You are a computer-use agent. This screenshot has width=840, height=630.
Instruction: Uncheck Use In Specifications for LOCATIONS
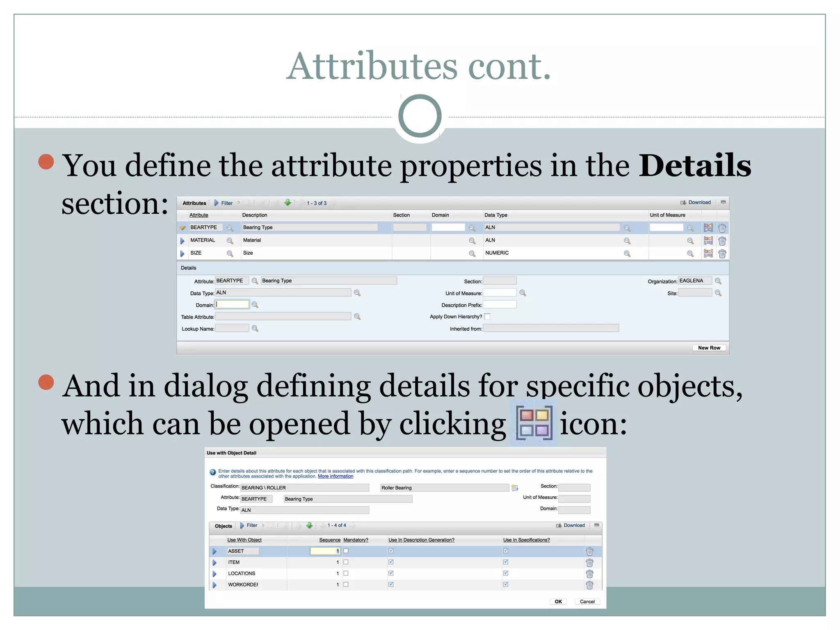506,573
